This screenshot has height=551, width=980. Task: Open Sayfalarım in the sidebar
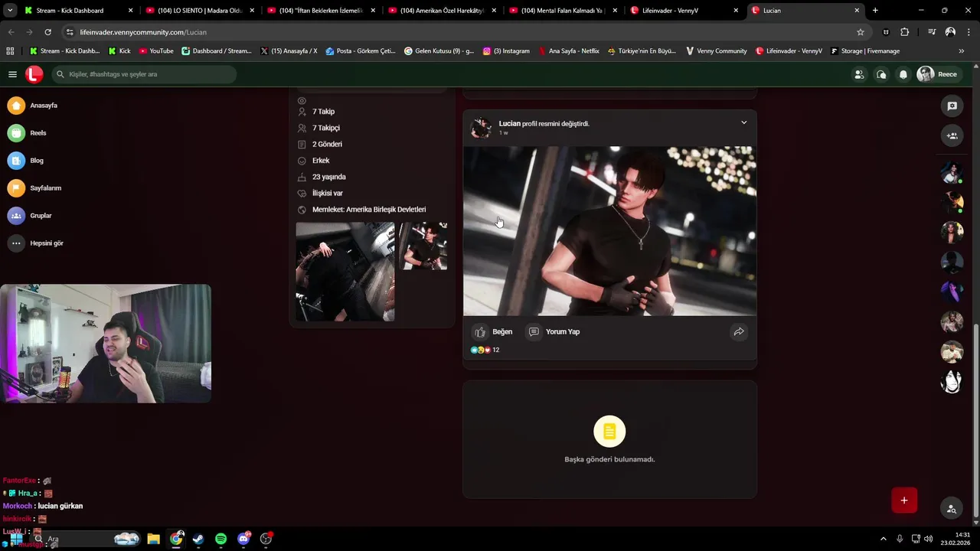coord(34,188)
